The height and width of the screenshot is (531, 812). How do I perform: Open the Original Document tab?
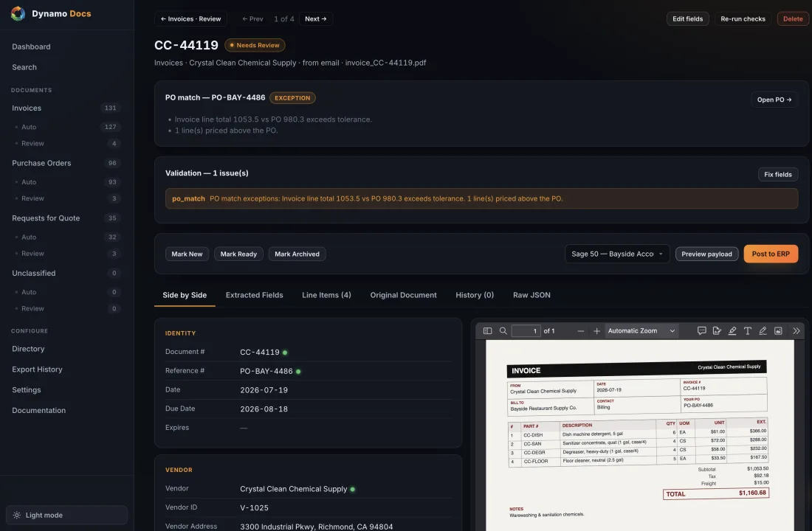pos(403,295)
